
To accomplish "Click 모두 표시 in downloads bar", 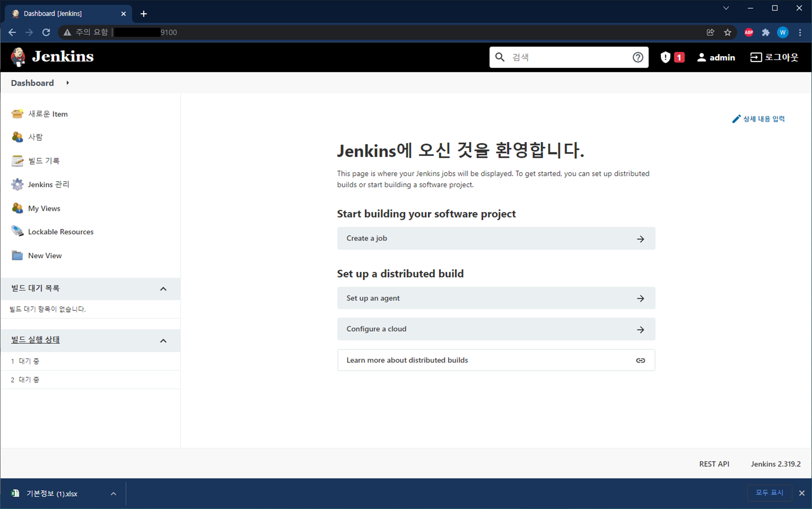I will point(769,493).
